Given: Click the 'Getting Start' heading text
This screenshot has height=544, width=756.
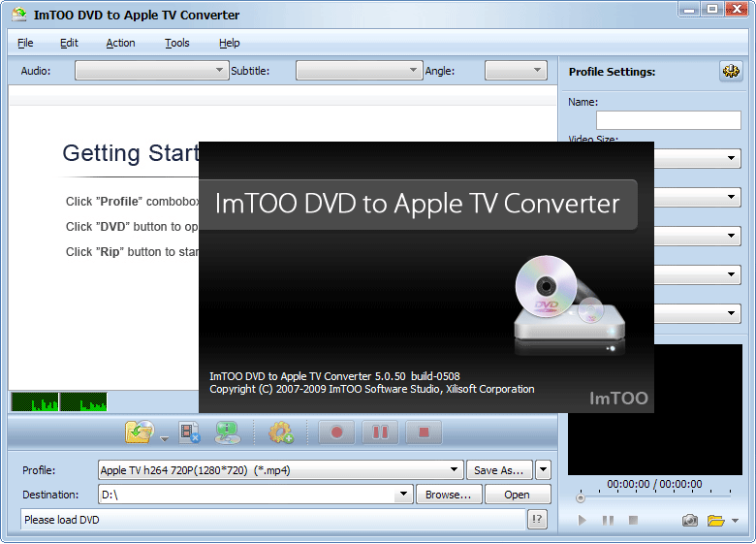Looking at the screenshot, I should tap(131, 154).
